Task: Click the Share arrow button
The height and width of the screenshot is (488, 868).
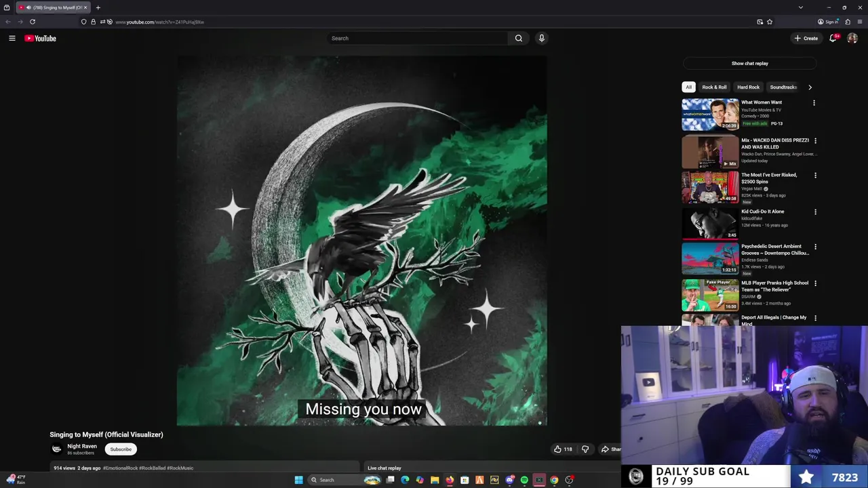Action: pyautogui.click(x=611, y=449)
